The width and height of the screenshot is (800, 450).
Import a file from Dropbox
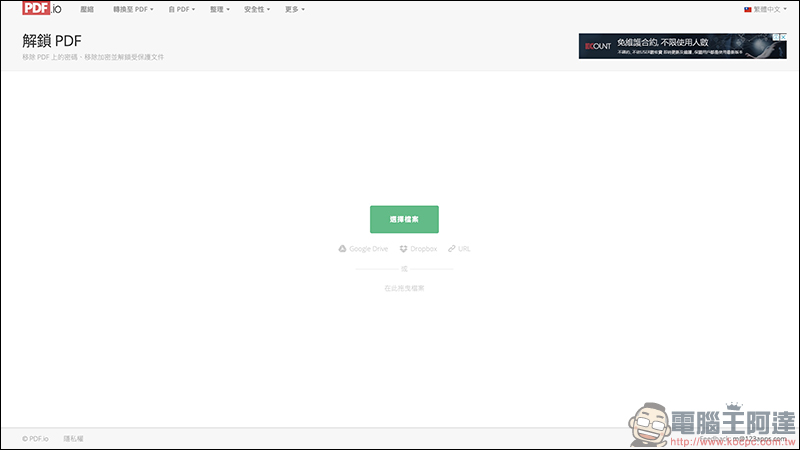(x=418, y=249)
